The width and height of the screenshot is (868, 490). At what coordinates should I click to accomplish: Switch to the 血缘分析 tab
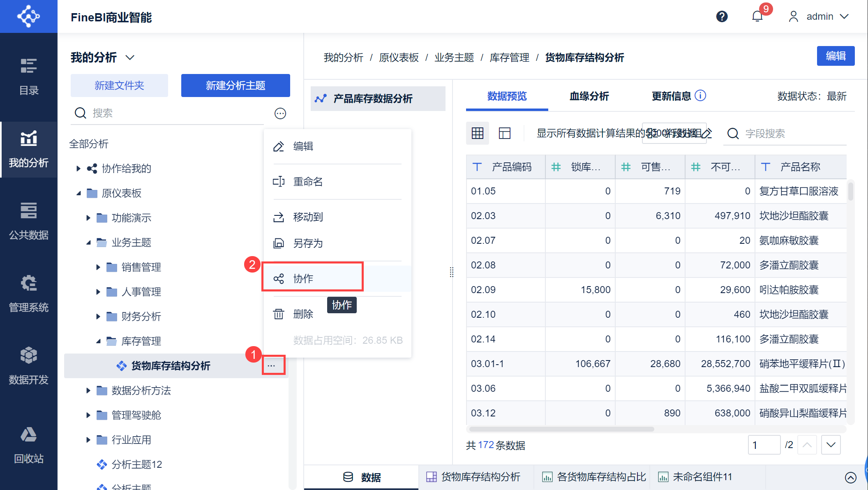[589, 96]
